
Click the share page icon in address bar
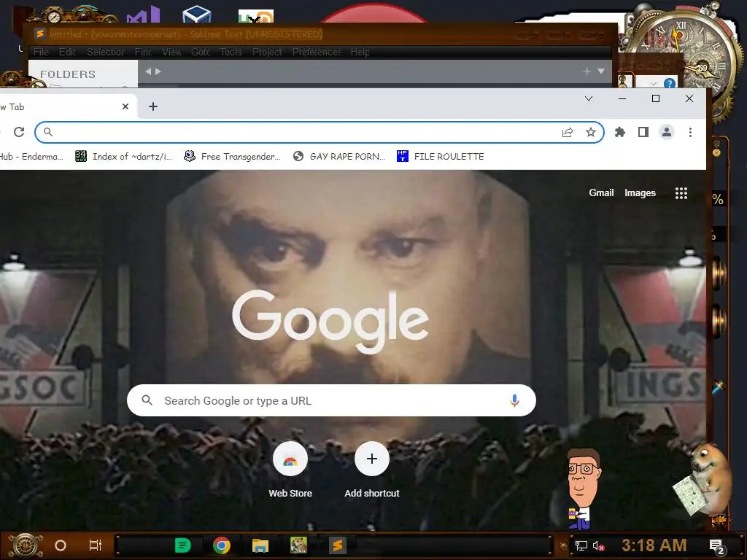point(568,133)
